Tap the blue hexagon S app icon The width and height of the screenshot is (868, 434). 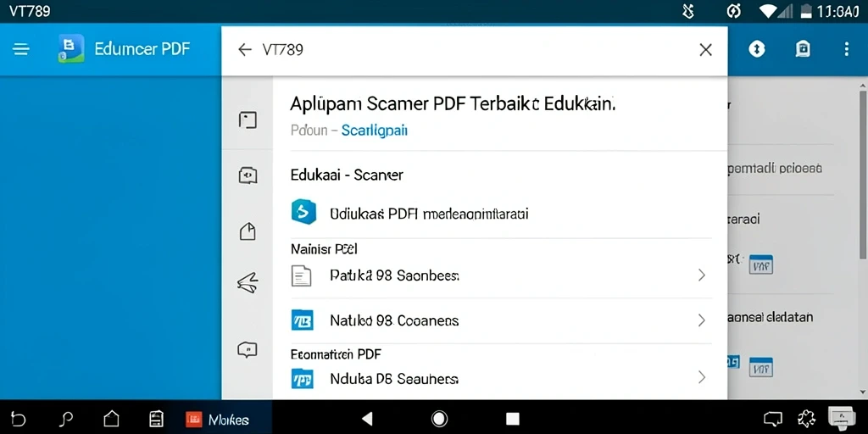tap(303, 212)
